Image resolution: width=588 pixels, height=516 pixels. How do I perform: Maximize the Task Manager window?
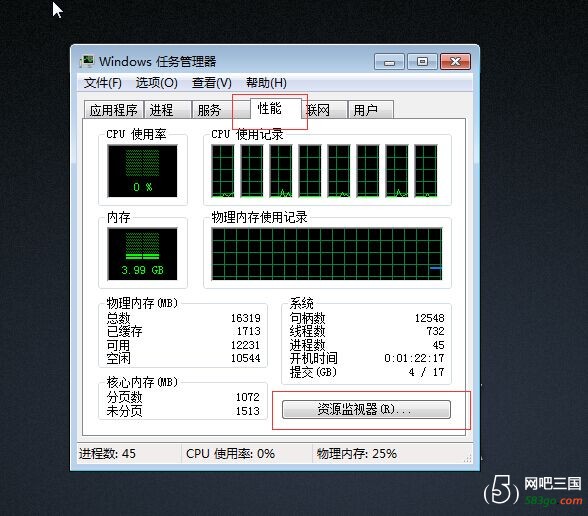(x=422, y=62)
